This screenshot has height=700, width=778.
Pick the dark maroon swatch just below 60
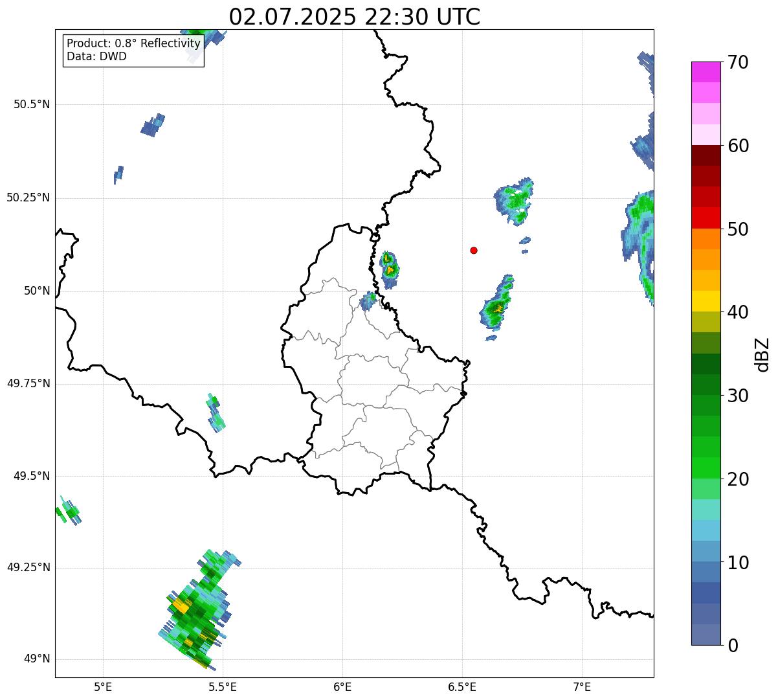[x=706, y=155]
